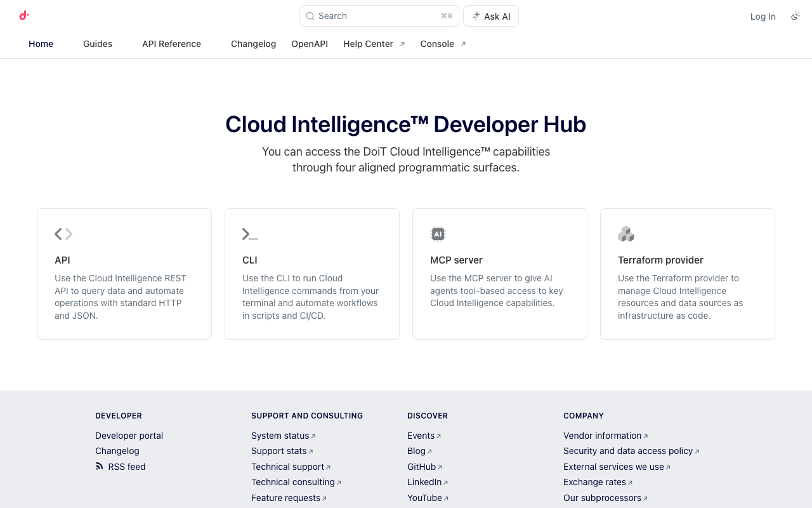Open the OpenAPI nav item
The width and height of the screenshot is (812, 508).
310,44
